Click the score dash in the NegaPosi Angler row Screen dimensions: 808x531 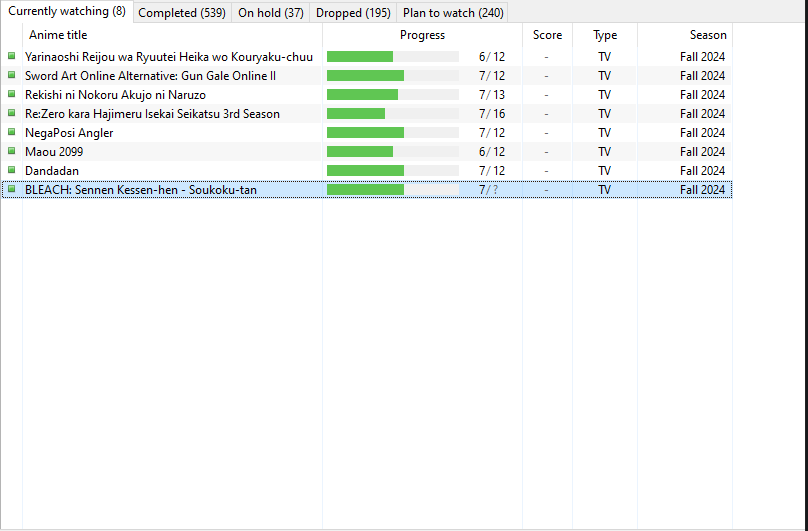546,133
